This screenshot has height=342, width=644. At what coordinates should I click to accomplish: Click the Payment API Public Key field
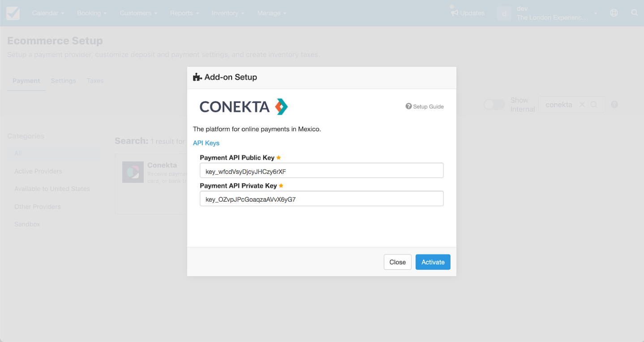tap(322, 171)
